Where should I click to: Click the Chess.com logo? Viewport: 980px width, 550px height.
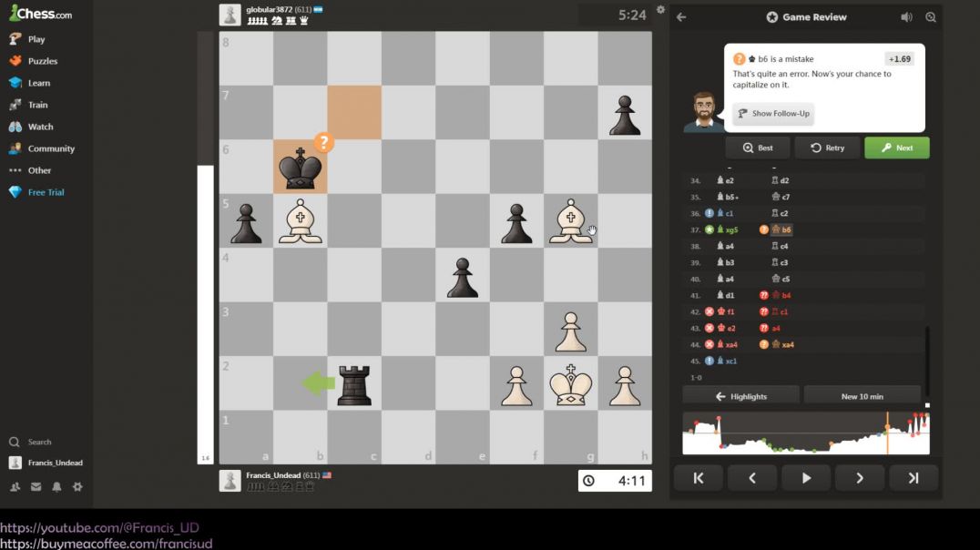point(41,13)
